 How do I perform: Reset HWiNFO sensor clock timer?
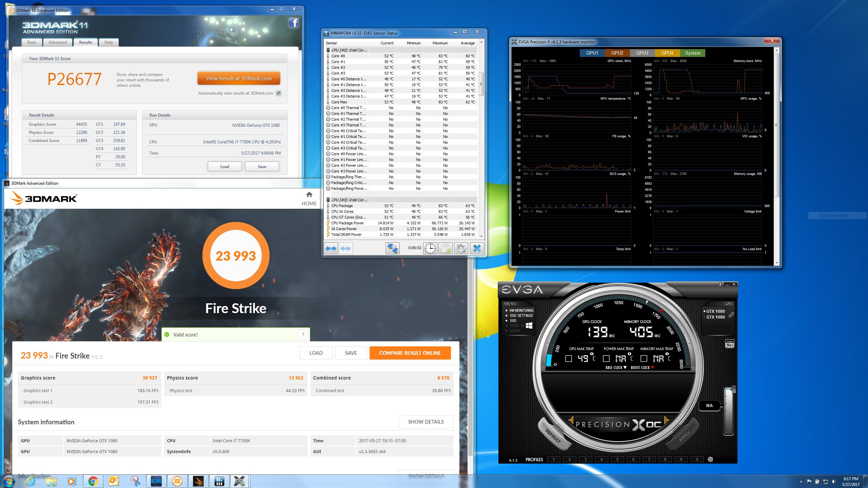[430, 248]
